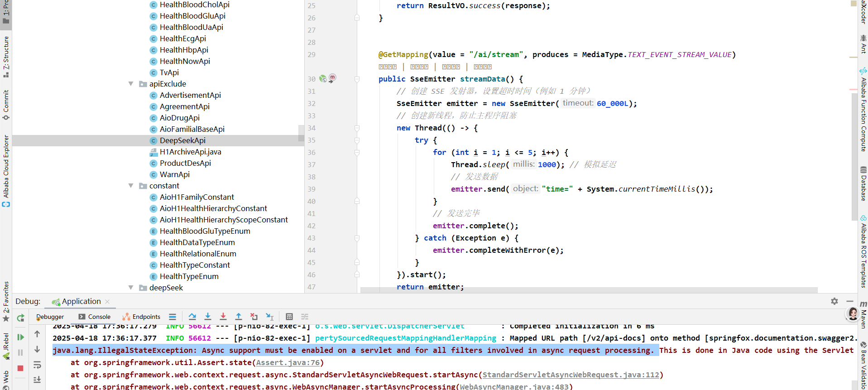868x390 pixels.
Task: Click the Step Out icon
Action: point(239,317)
